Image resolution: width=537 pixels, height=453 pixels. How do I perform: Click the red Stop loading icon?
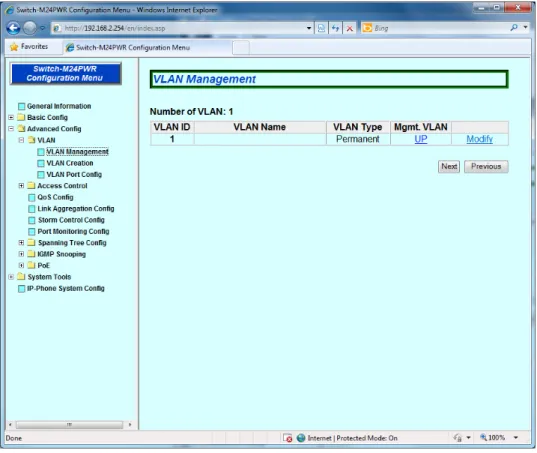click(349, 28)
